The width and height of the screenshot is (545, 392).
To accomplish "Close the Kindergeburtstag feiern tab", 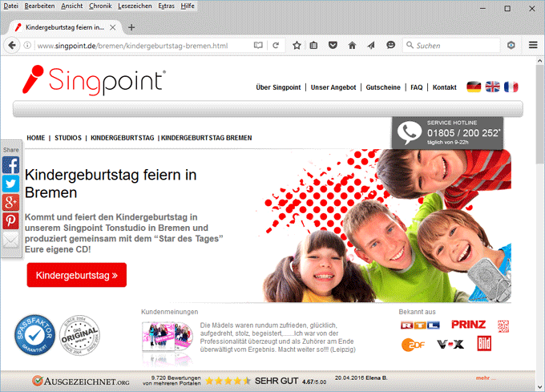I will tap(113, 27).
